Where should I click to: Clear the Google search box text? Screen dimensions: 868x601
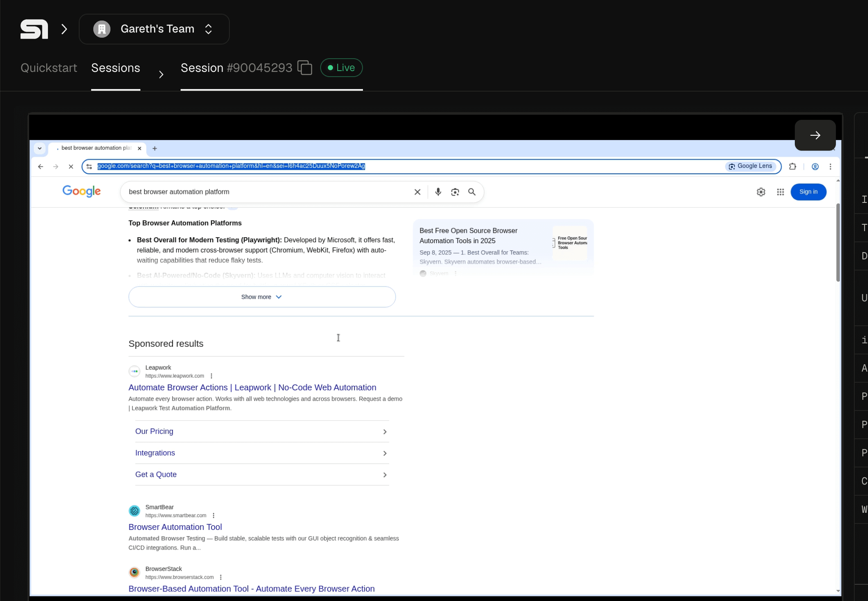pyautogui.click(x=417, y=192)
